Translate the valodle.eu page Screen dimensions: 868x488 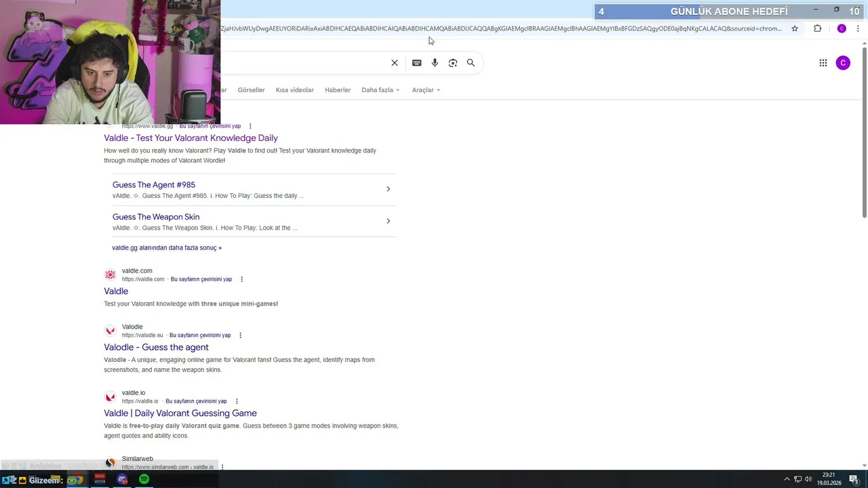200,335
